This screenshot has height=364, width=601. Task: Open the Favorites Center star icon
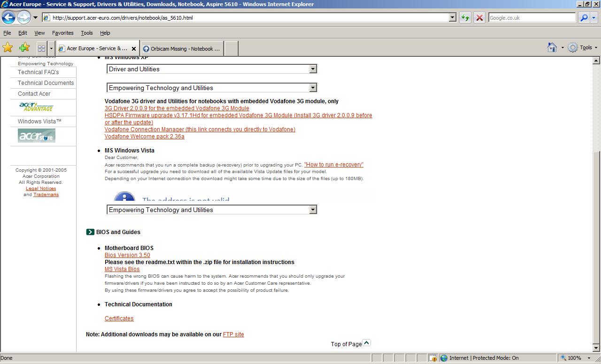(8, 47)
